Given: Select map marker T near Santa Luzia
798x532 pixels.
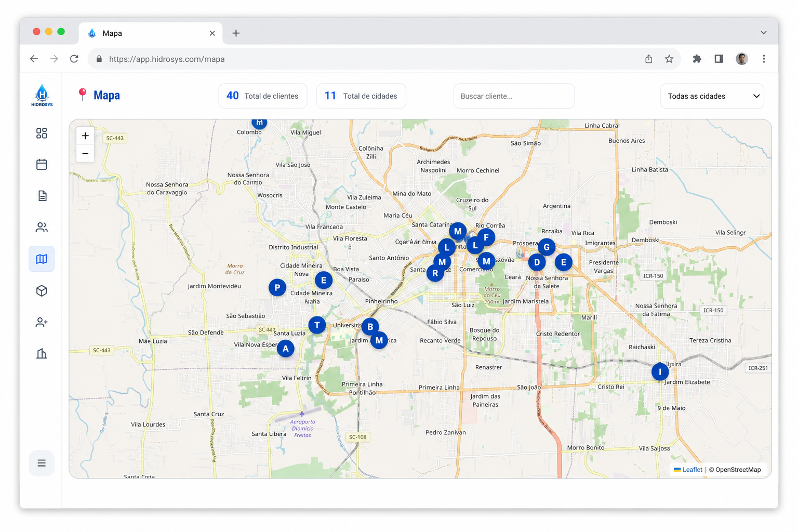Looking at the screenshot, I should (x=317, y=325).
